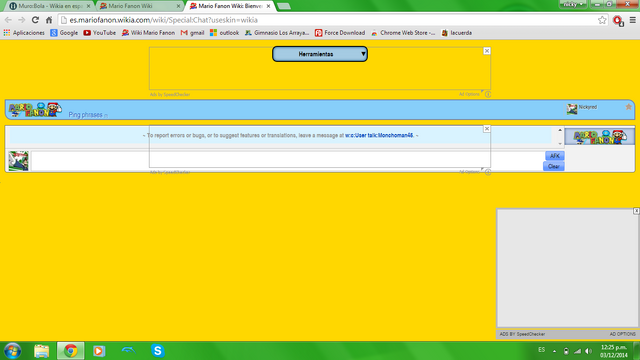
Task: Open the Gimnasio Los Arraya bookmark
Action: point(277,33)
